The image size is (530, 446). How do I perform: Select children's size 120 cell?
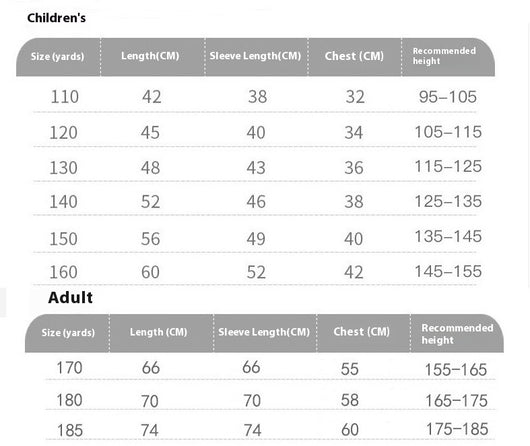64,132
